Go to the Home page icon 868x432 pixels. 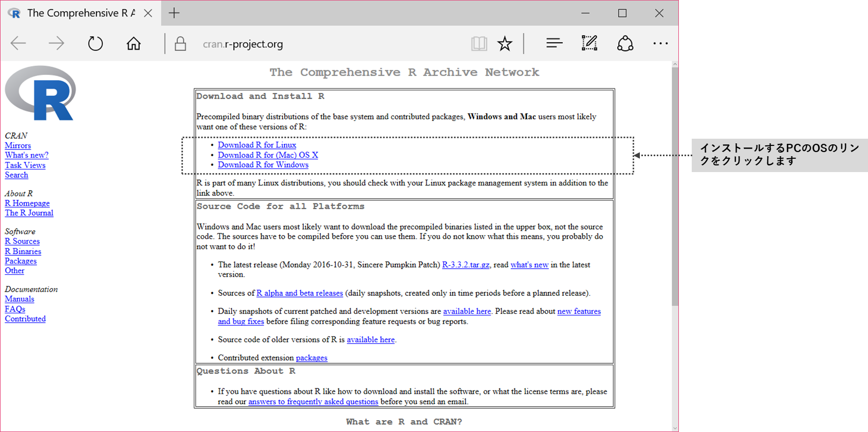(x=134, y=44)
